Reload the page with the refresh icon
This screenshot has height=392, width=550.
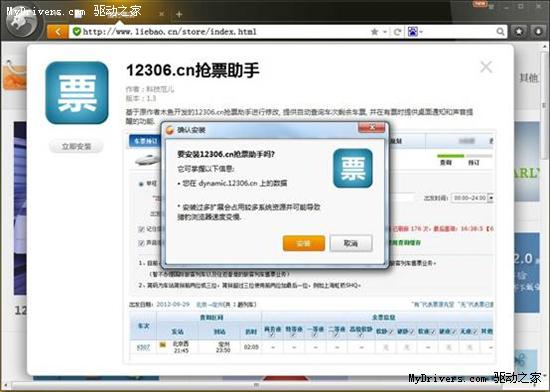397,32
